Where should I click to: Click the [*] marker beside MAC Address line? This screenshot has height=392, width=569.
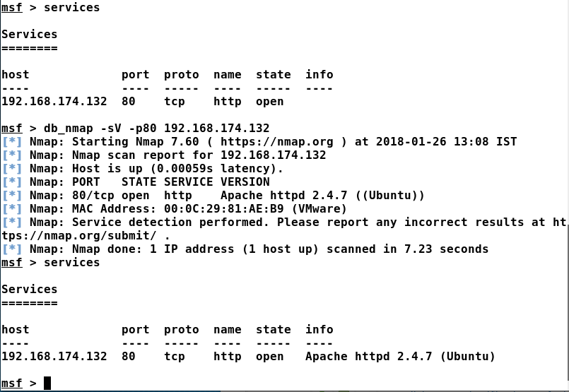[12, 208]
